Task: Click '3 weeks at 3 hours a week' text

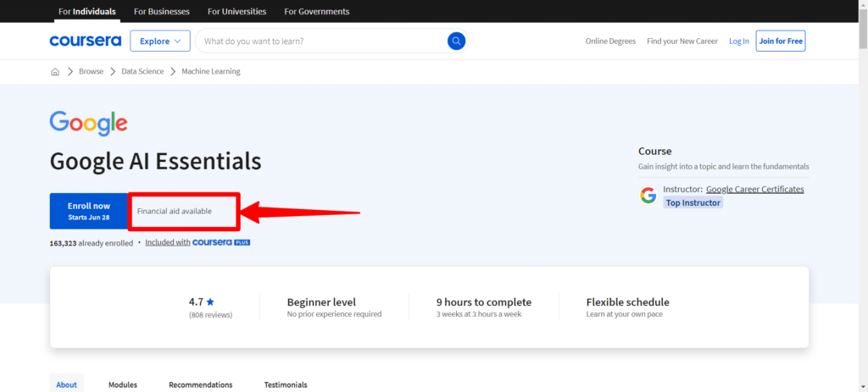Action: (479, 314)
